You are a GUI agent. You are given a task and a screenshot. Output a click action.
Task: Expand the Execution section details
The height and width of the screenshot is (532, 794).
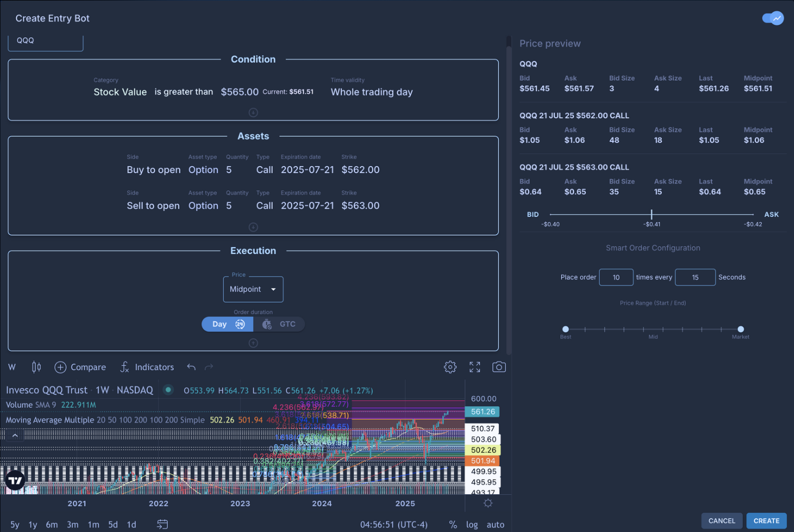click(x=253, y=342)
